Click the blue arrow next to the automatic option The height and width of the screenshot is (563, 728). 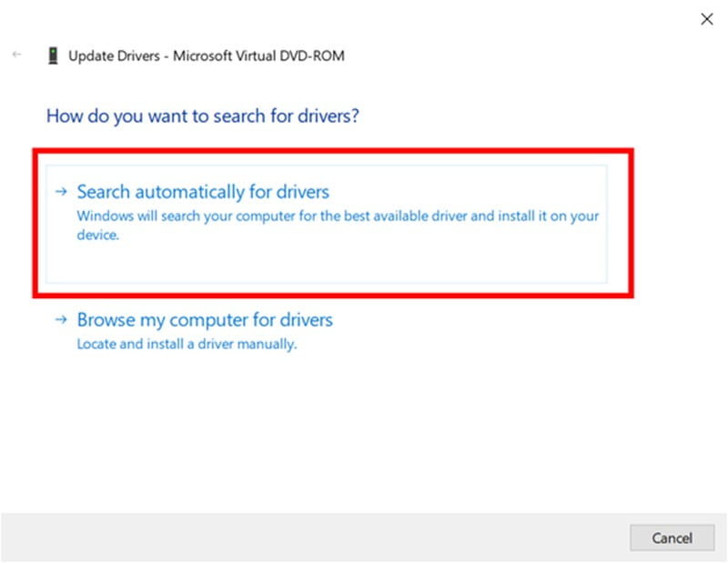pos(62,191)
